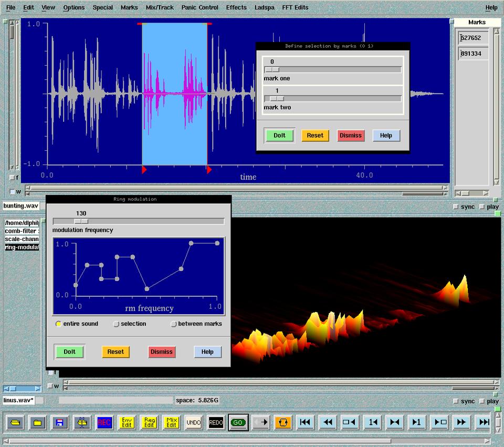Open the Mix Edit toolbar button

click(x=172, y=422)
